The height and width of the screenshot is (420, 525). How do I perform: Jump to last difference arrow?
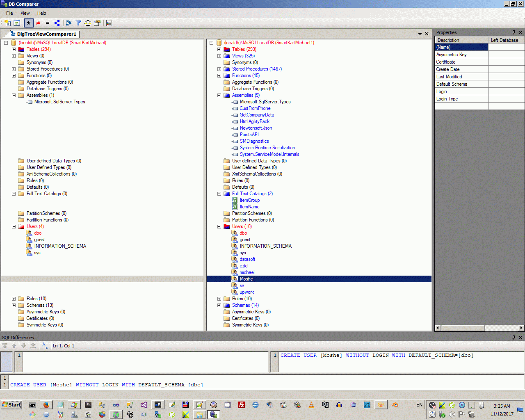(33, 346)
